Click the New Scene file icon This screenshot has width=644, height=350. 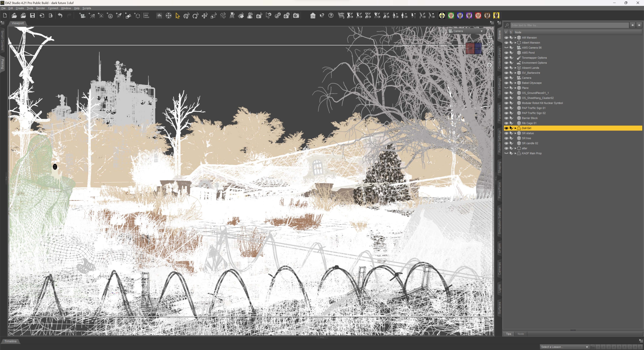(5, 15)
